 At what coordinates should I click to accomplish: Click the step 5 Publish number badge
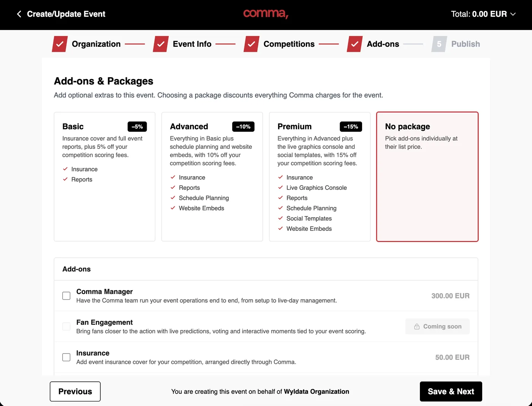click(439, 44)
